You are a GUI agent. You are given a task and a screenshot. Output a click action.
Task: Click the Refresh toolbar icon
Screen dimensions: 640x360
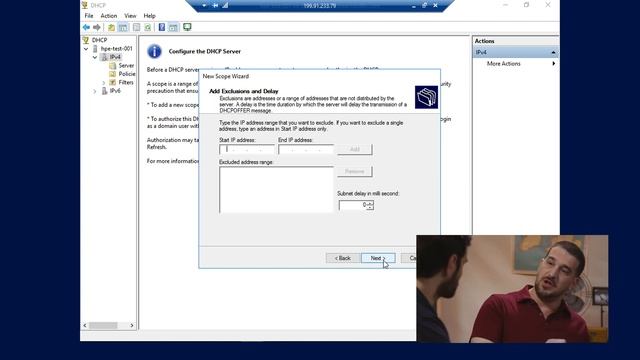point(147,27)
